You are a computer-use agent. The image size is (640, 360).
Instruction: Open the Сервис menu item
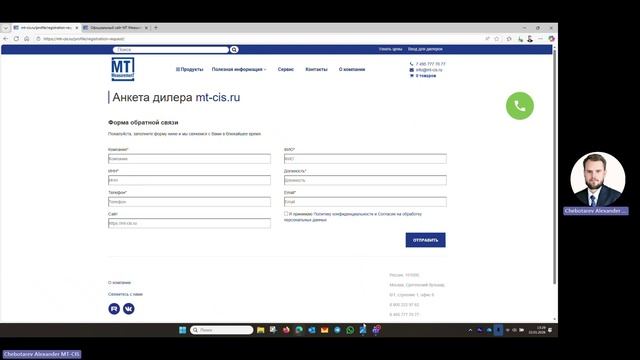(x=286, y=69)
